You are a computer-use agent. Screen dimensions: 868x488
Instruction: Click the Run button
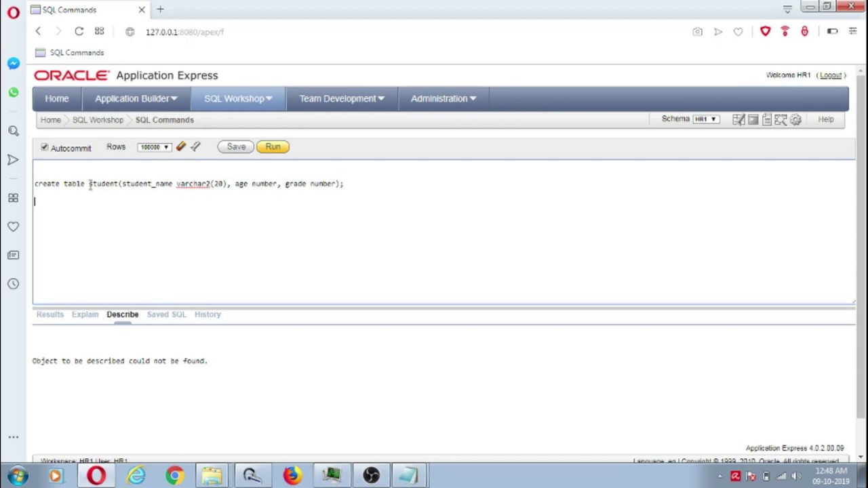pyautogui.click(x=273, y=146)
